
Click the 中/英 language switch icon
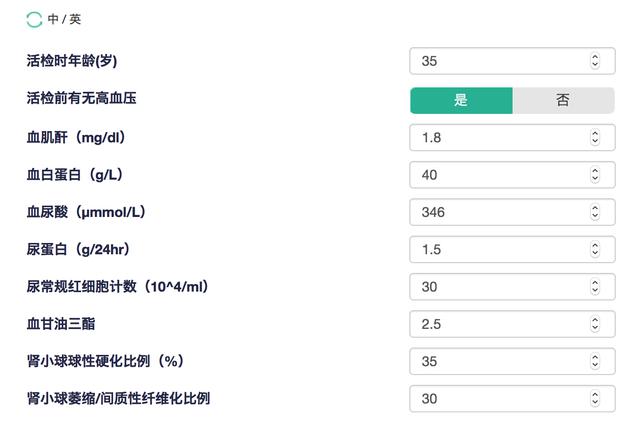(x=35, y=20)
